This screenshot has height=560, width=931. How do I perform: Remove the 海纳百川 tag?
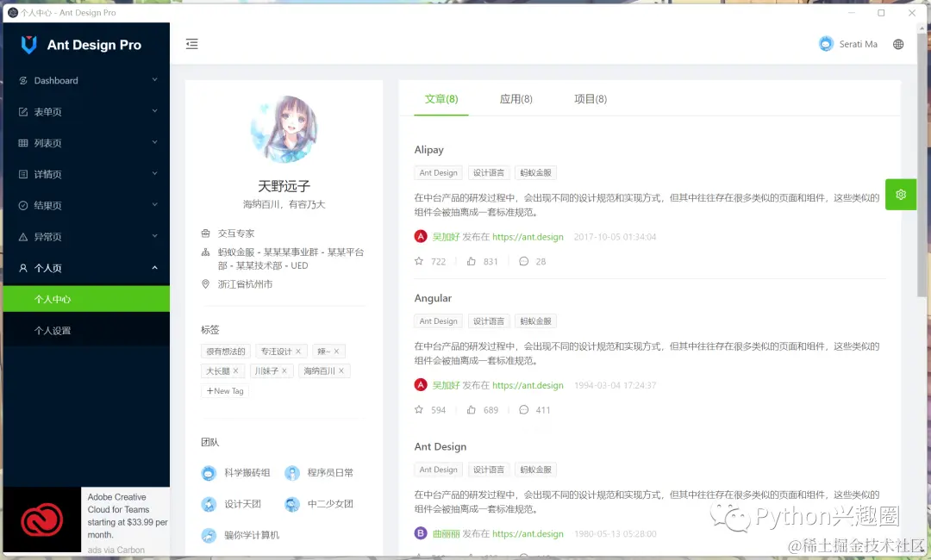[x=342, y=370]
